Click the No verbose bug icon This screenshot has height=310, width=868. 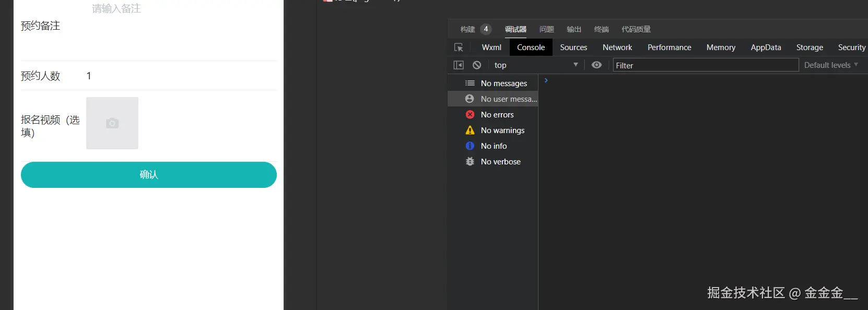coord(470,161)
